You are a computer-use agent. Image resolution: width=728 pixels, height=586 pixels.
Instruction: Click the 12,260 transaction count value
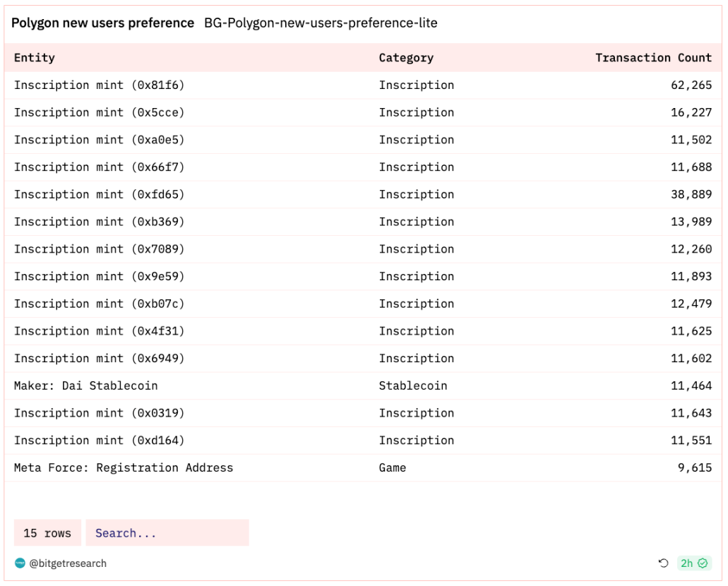click(691, 249)
